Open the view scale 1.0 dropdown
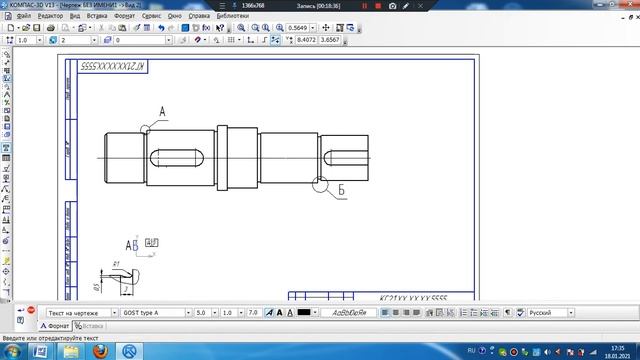This screenshot has height=360, width=640. pyautogui.click(x=40, y=40)
